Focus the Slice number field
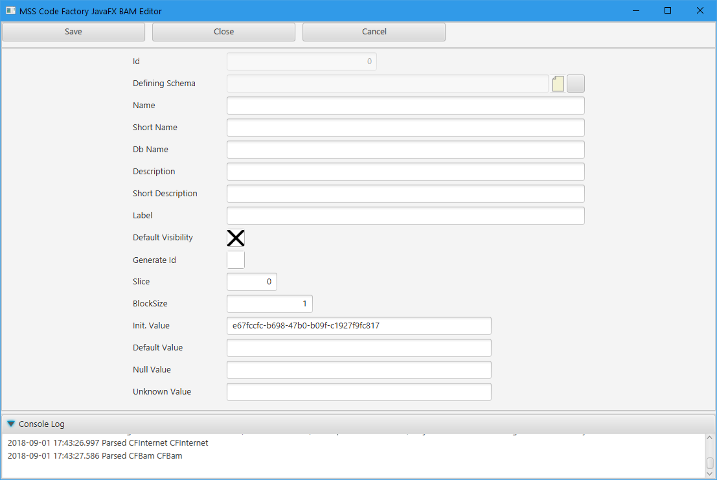717x480 pixels. point(252,282)
